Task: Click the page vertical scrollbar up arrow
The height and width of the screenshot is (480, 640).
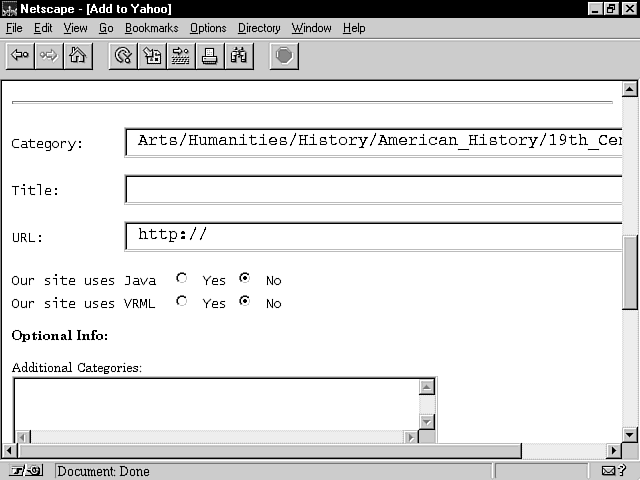Action: (x=629, y=89)
